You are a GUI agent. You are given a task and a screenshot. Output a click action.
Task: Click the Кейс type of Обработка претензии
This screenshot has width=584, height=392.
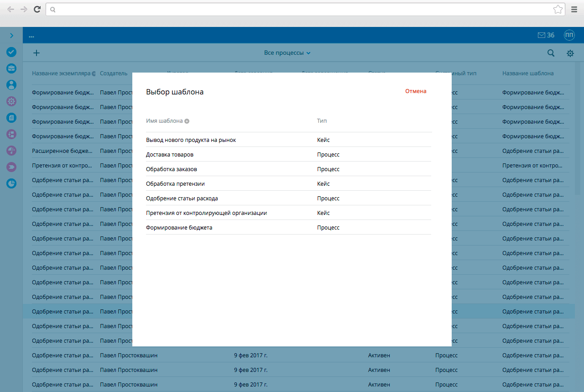coord(323,183)
